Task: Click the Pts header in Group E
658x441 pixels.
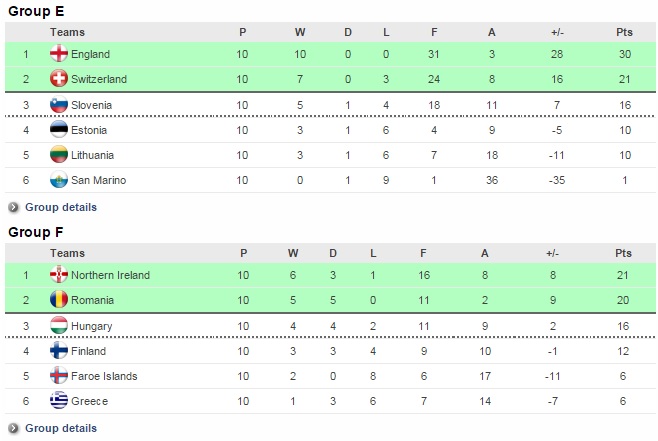Action: tap(624, 32)
